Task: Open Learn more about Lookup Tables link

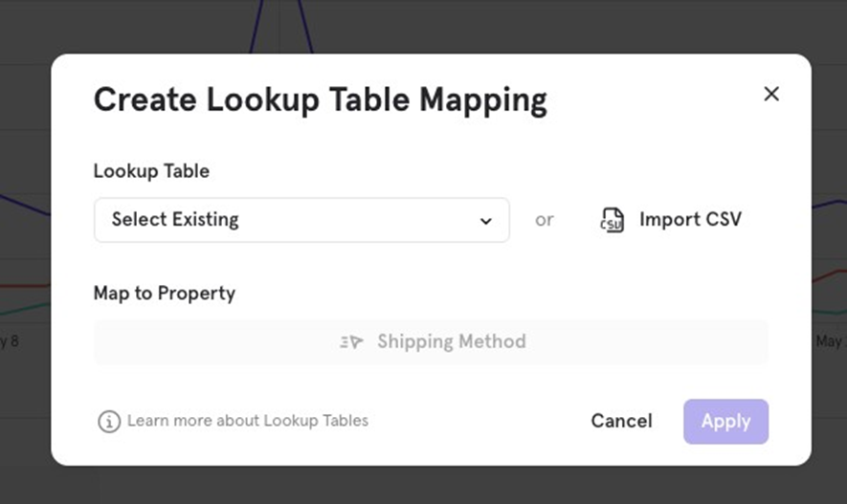Action: click(x=247, y=421)
